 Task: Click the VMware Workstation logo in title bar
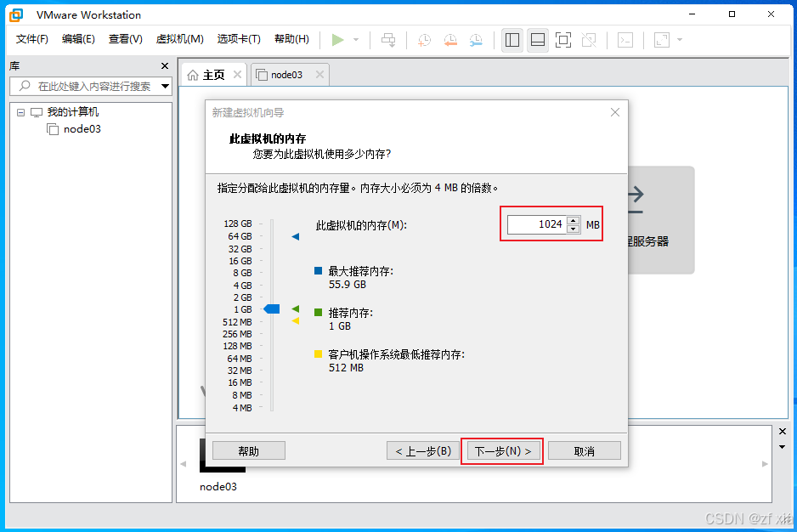16,14
